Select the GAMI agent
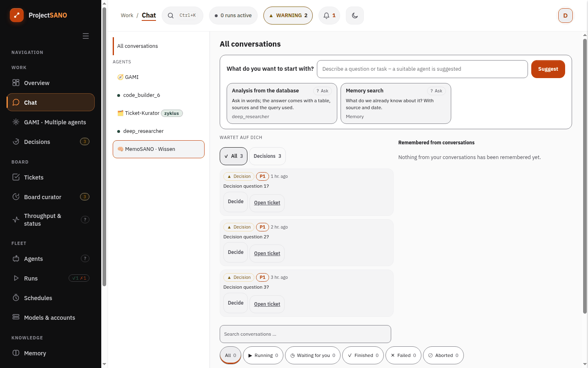The image size is (588, 368). (x=158, y=77)
